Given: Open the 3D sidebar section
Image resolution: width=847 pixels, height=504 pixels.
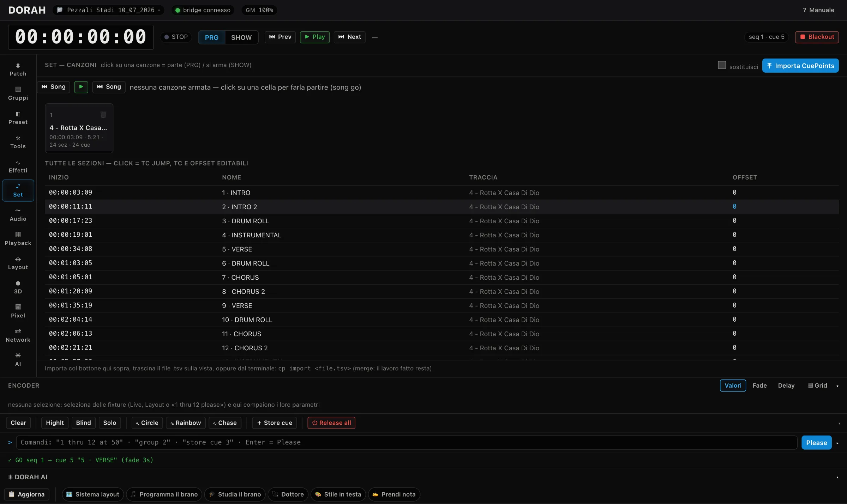Looking at the screenshot, I should coord(18,287).
